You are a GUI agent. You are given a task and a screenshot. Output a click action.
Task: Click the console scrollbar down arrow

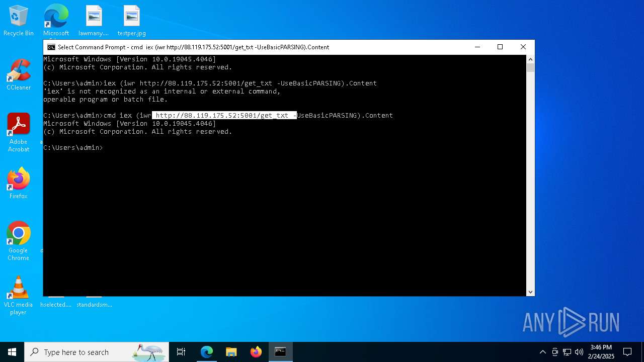530,292
